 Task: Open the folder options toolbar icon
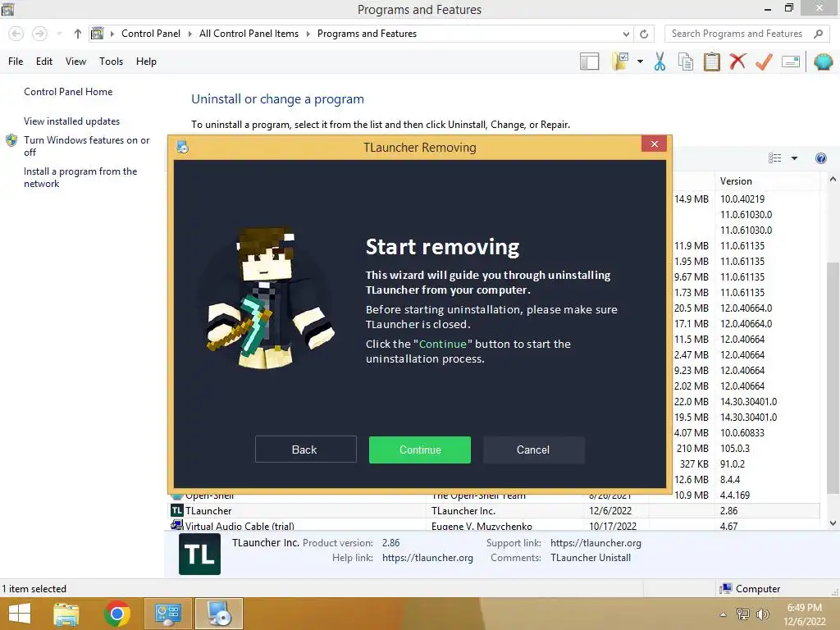pos(620,62)
